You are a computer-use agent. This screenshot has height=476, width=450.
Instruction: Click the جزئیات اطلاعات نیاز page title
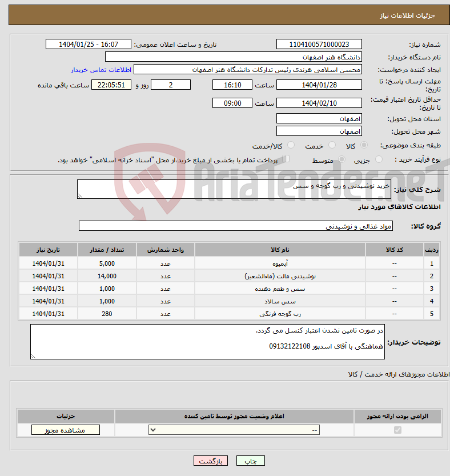408,15
